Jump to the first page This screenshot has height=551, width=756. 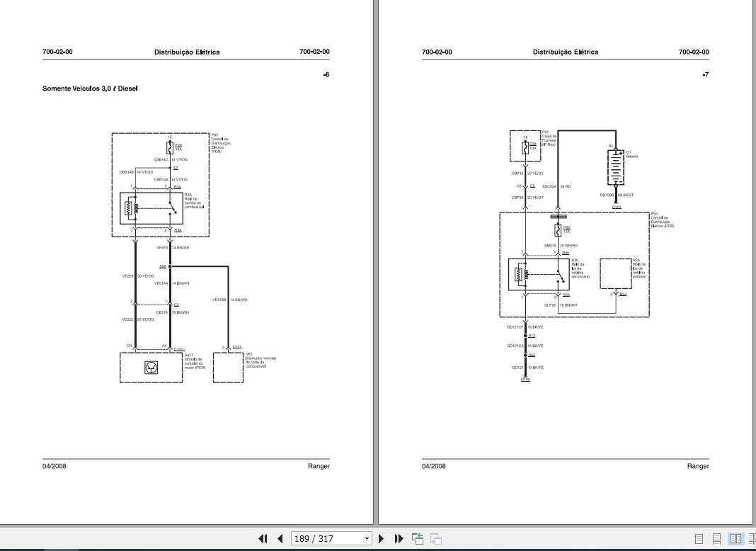(263, 538)
